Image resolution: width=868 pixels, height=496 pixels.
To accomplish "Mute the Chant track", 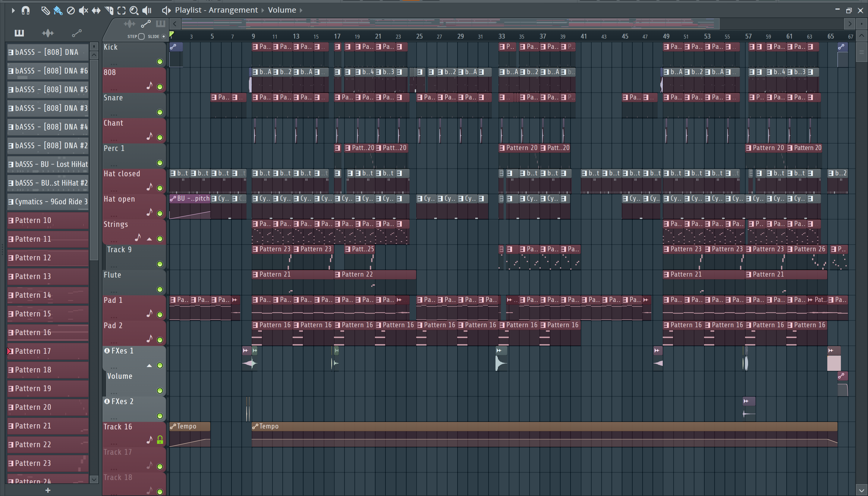I will click(160, 137).
